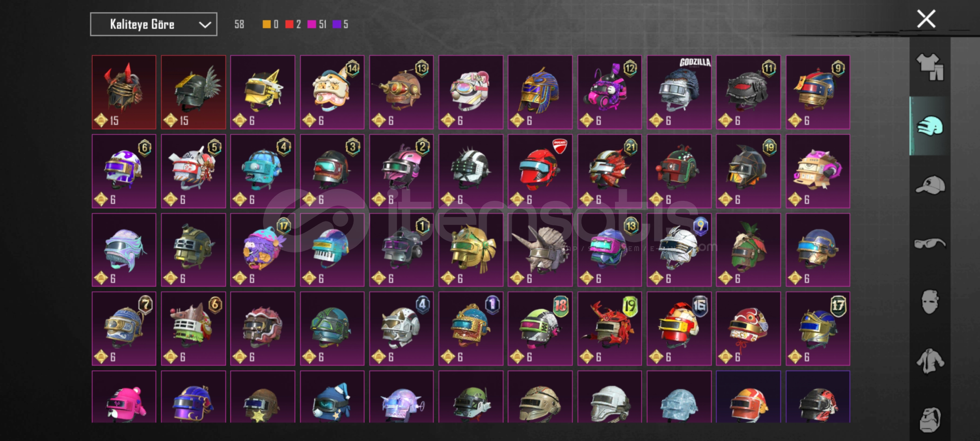Screen dimensions: 980x441
Task: Select the red Ducati helmet skin
Action: pos(540,171)
